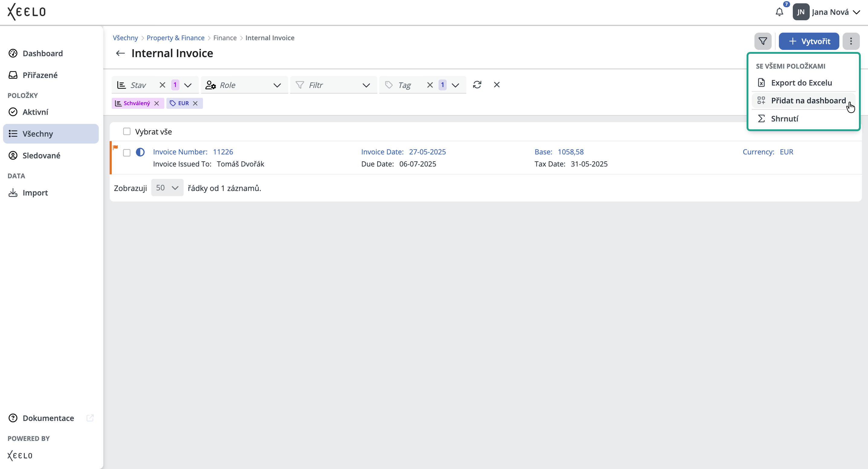Toggle the filter funnel button
The height and width of the screenshot is (469, 868).
763,41
